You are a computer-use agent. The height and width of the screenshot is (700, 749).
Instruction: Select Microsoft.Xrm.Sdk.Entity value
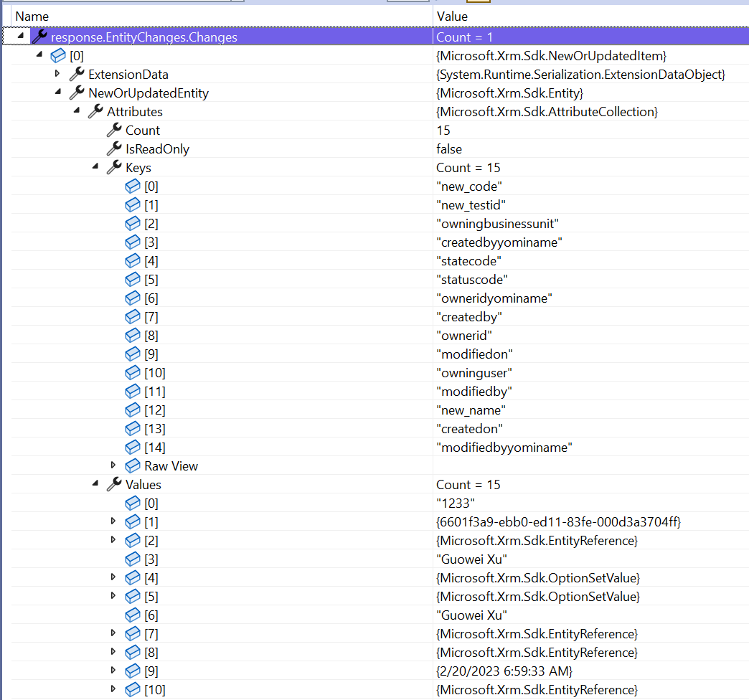pos(509,93)
